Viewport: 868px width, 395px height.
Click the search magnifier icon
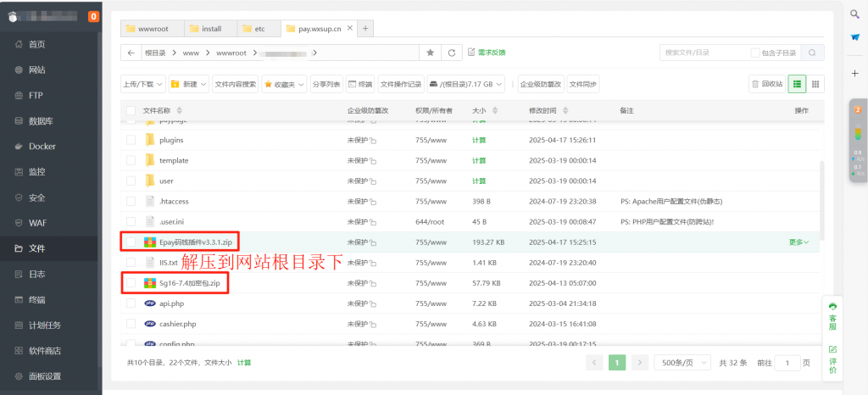tap(812, 53)
